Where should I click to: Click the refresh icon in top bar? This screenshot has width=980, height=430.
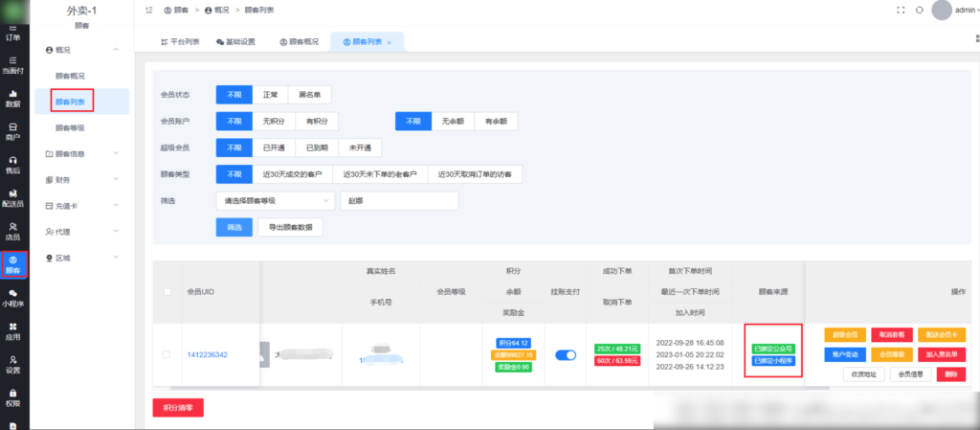click(920, 10)
